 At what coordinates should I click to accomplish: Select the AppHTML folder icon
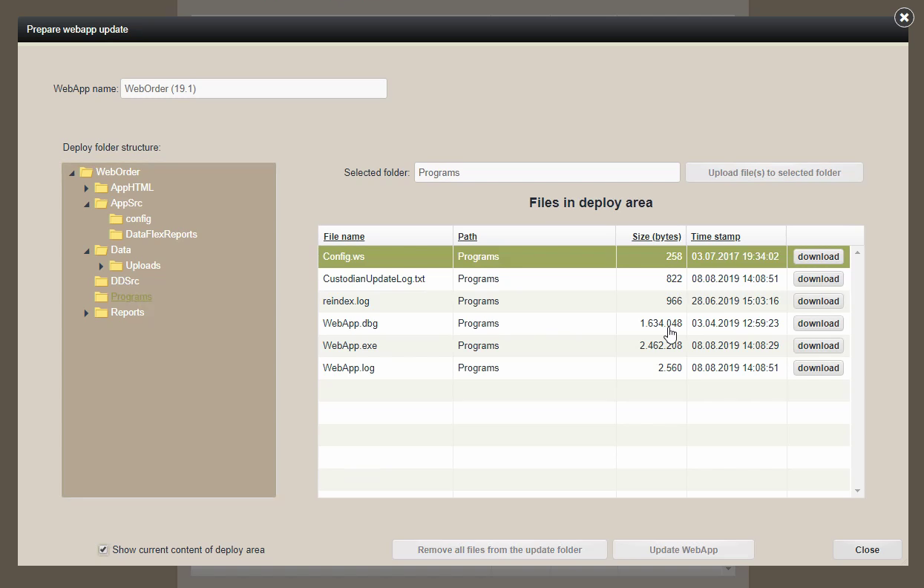[x=101, y=188]
